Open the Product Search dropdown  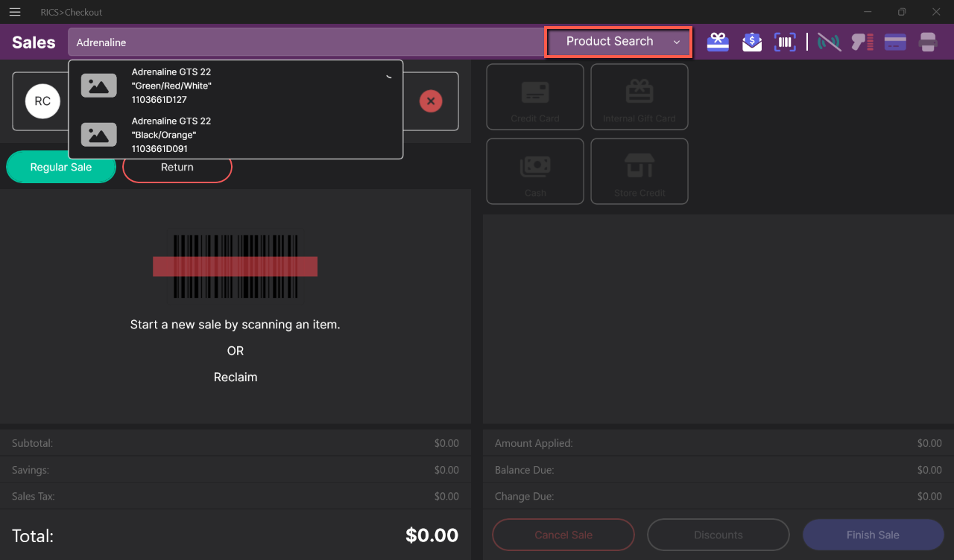[619, 42]
